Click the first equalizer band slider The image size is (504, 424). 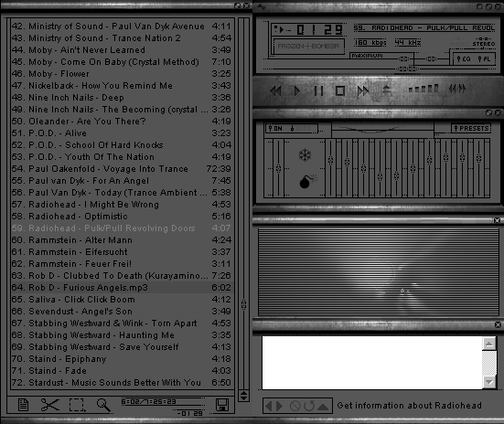tap(330, 160)
